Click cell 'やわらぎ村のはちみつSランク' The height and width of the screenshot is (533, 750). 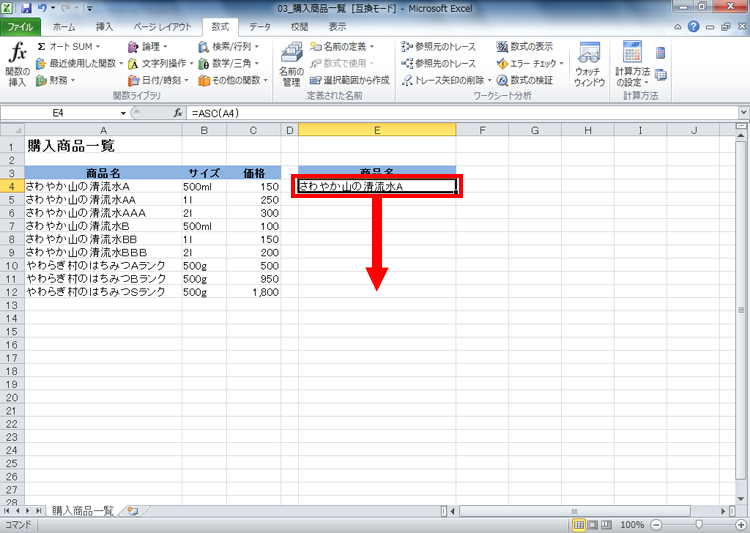(103, 292)
